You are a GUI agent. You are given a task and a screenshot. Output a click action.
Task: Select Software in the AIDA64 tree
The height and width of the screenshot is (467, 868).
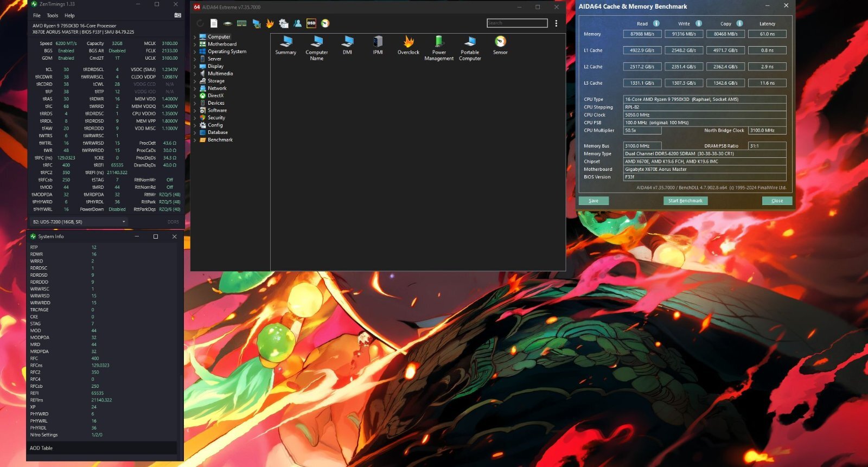217,110
